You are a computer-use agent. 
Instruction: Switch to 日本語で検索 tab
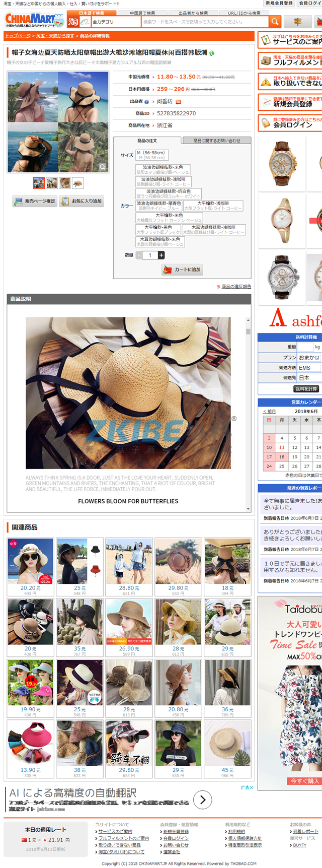(x=92, y=13)
